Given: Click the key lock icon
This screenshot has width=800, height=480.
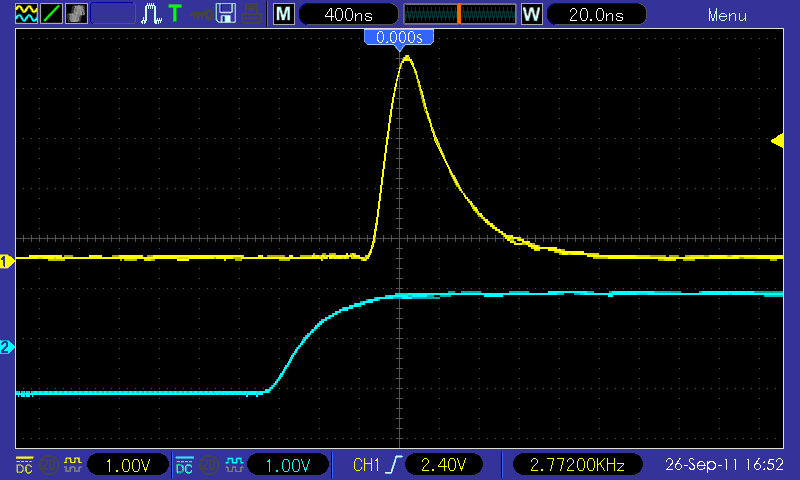Looking at the screenshot, I should [202, 15].
